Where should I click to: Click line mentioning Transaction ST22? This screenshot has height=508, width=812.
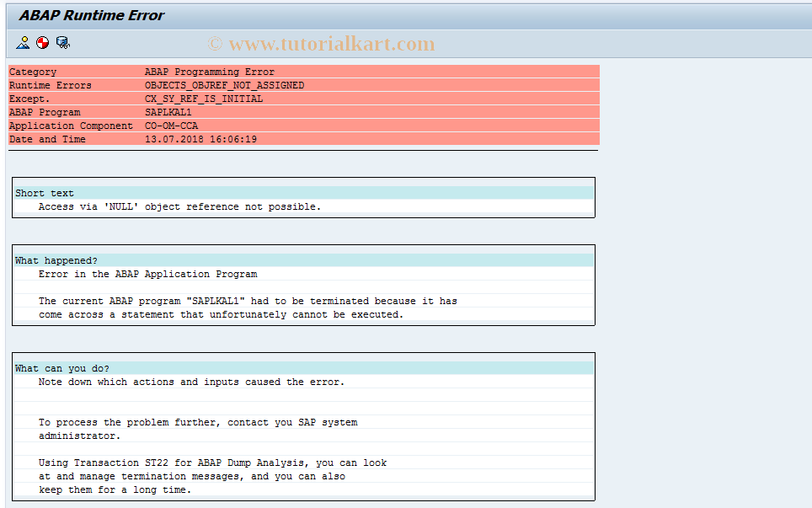click(212, 463)
